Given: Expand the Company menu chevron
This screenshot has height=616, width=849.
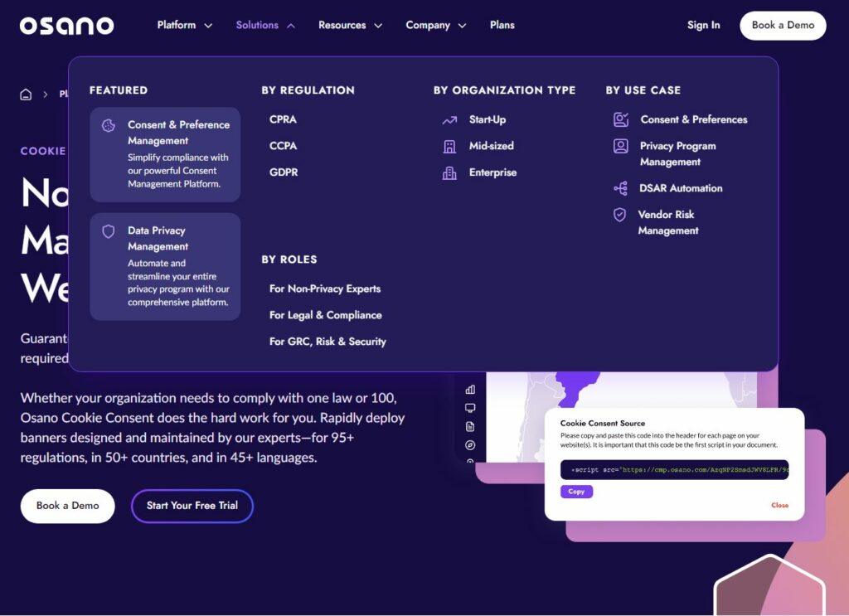Looking at the screenshot, I should point(462,26).
